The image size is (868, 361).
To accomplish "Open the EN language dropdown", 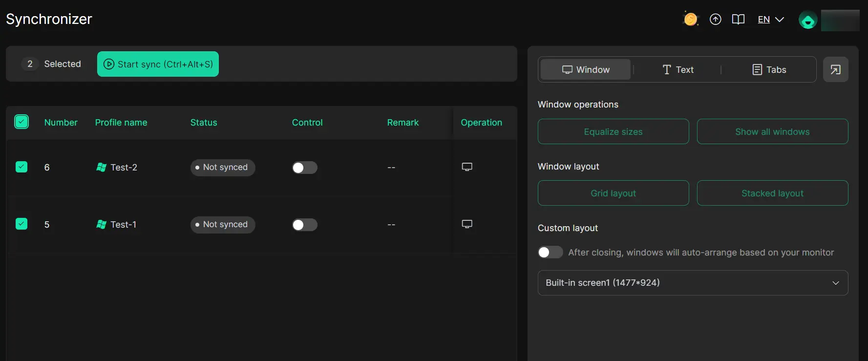I will point(770,20).
